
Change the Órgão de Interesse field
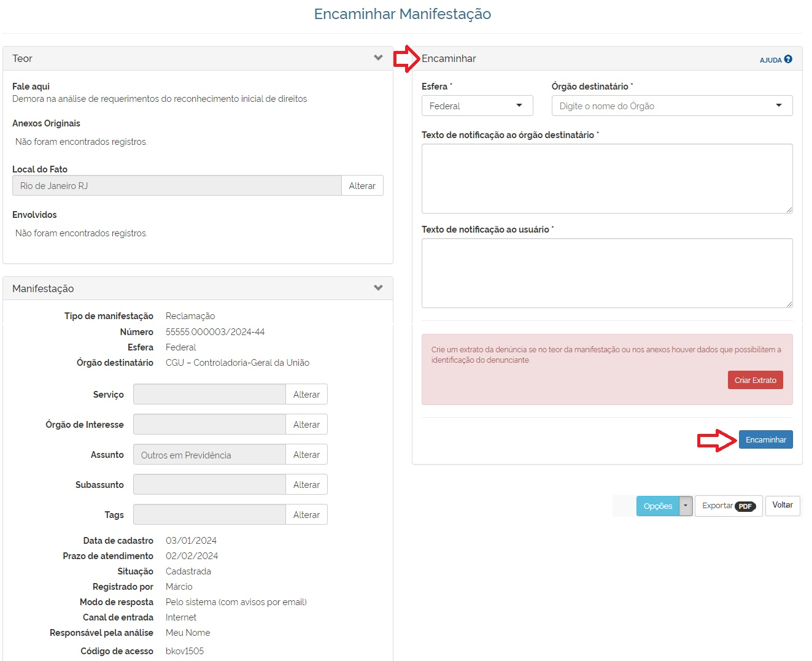(306, 425)
